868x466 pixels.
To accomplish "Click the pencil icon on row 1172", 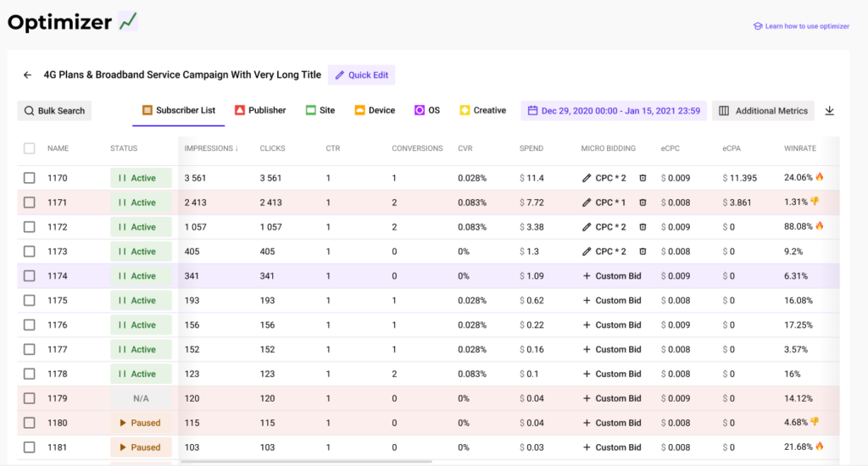I will click(x=587, y=227).
